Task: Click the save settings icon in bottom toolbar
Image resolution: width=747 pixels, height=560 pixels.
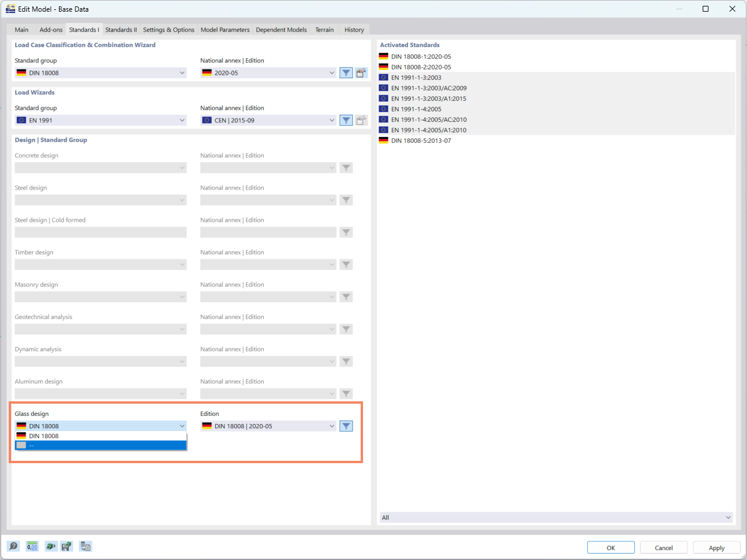Action: click(x=67, y=546)
